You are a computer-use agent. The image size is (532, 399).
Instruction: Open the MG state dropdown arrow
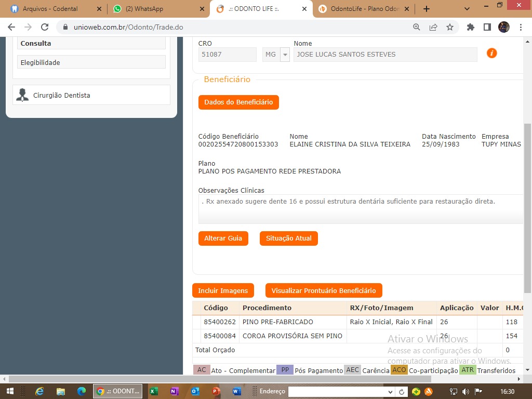pos(285,55)
